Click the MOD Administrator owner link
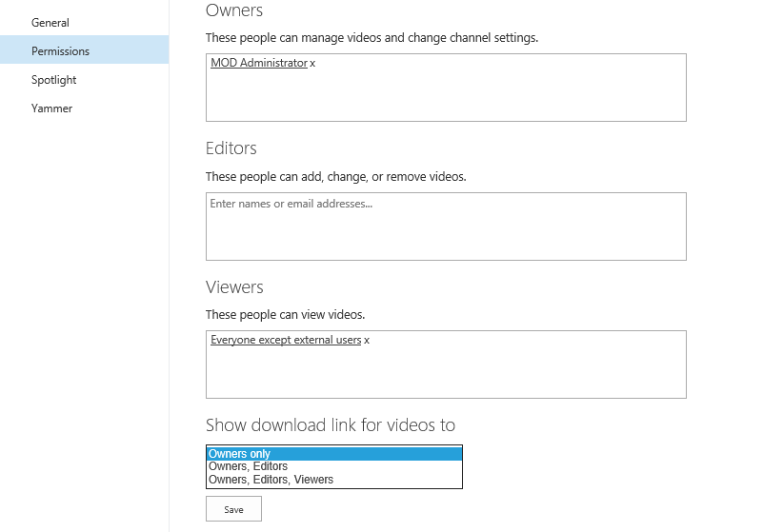 (259, 63)
